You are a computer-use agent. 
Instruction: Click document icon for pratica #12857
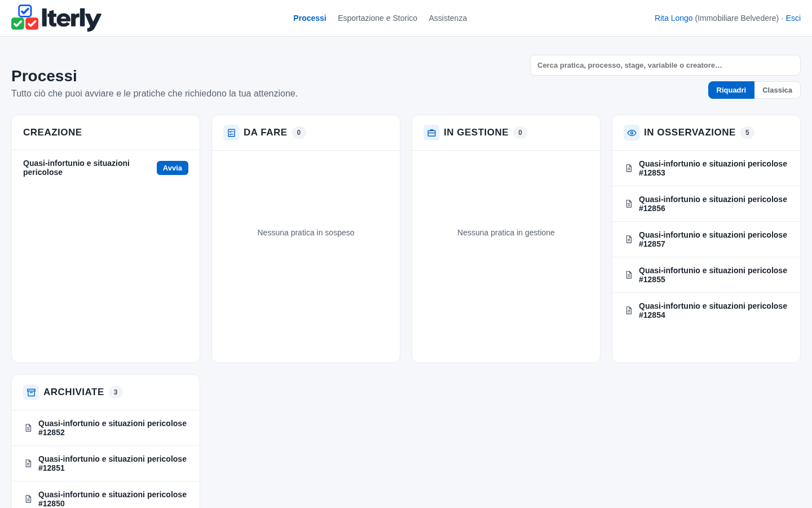pyautogui.click(x=629, y=239)
